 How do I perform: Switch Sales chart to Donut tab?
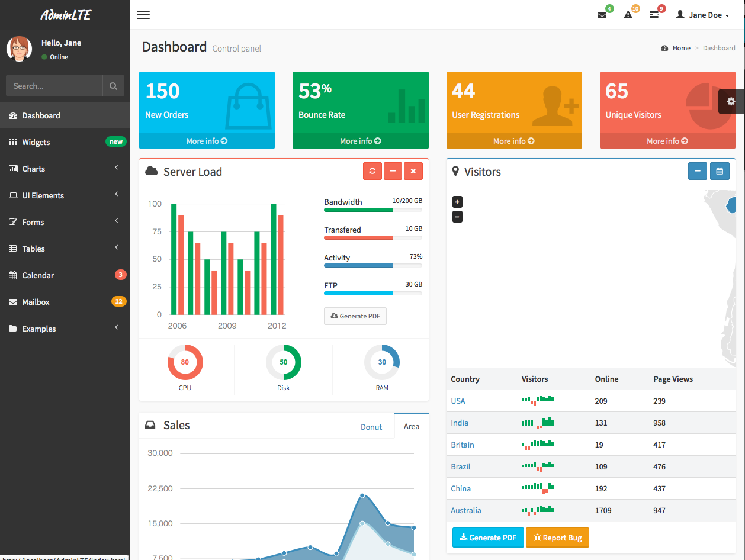pos(371,427)
